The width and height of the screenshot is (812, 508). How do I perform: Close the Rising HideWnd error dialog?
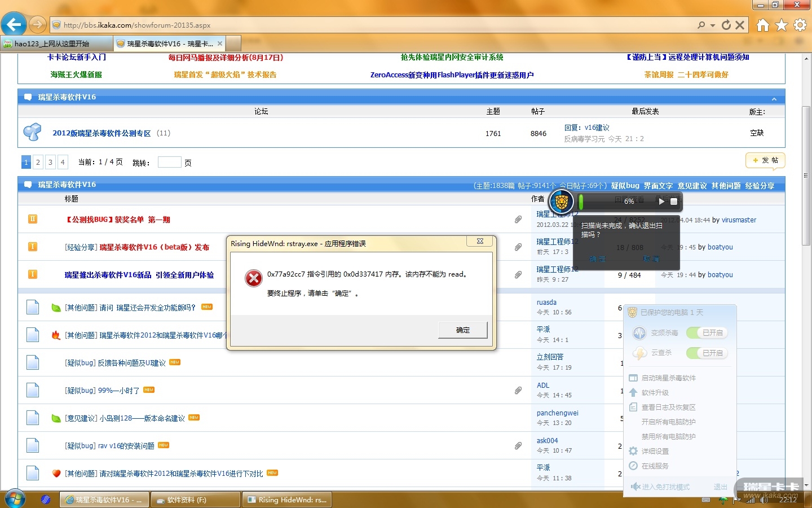click(480, 242)
